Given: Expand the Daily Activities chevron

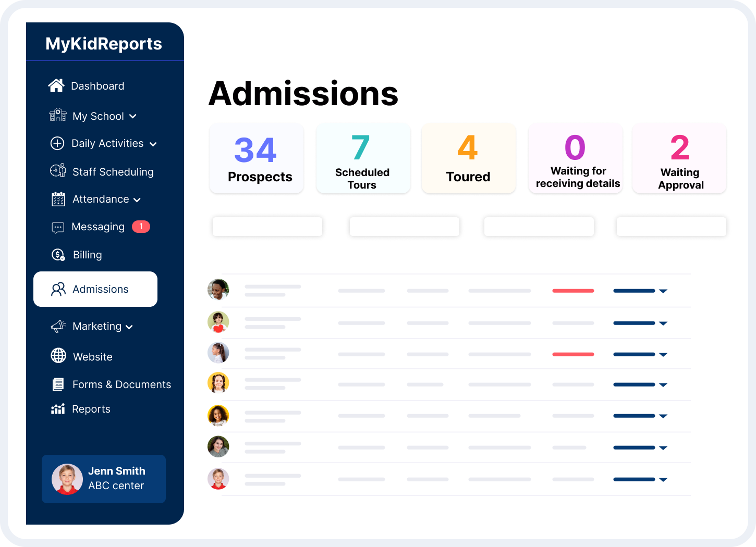Looking at the screenshot, I should click(153, 144).
